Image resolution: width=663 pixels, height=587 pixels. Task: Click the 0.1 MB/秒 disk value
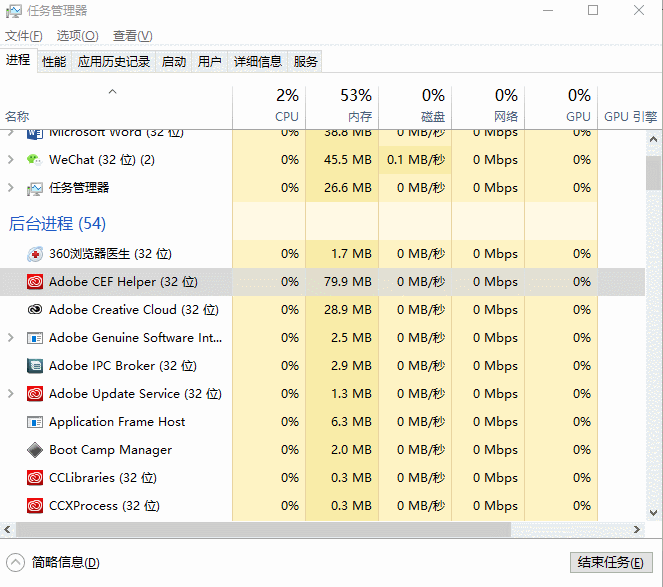[416, 160]
